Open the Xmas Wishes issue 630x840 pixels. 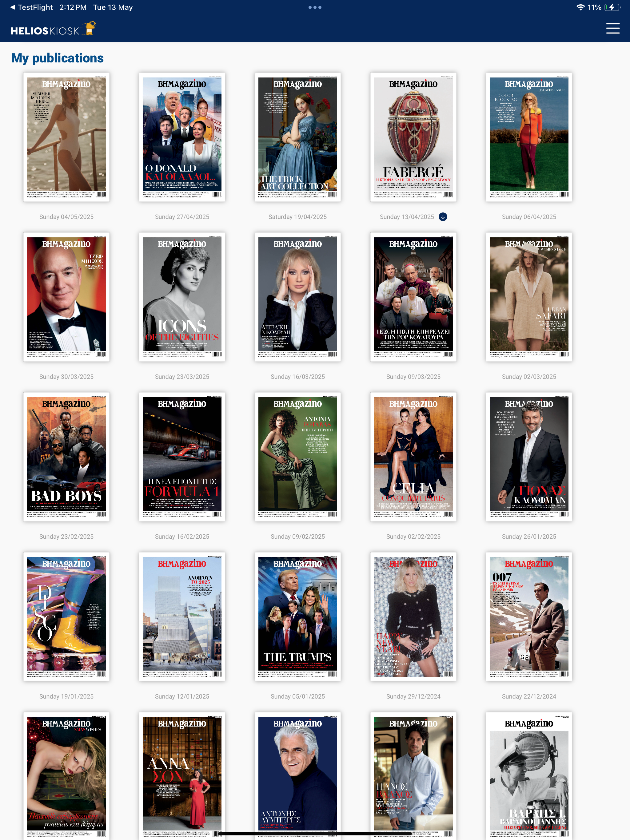(66, 776)
